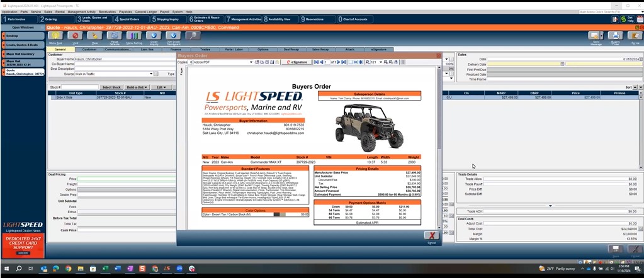Open the Windows Start menu

6,269
